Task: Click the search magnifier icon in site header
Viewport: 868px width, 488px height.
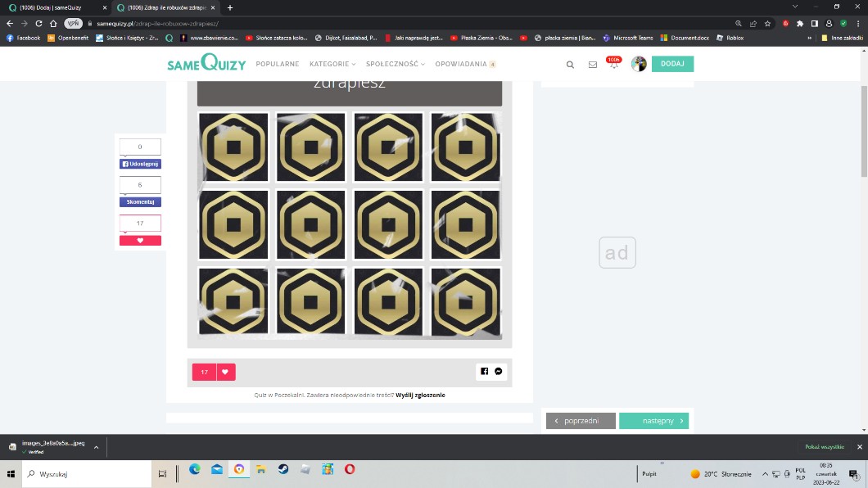Action: click(571, 65)
